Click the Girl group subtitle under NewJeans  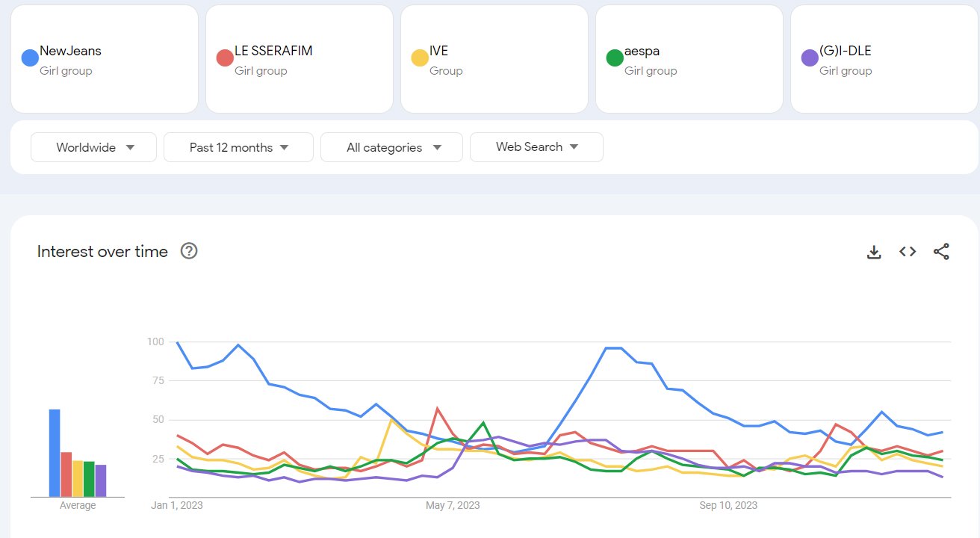(x=66, y=71)
